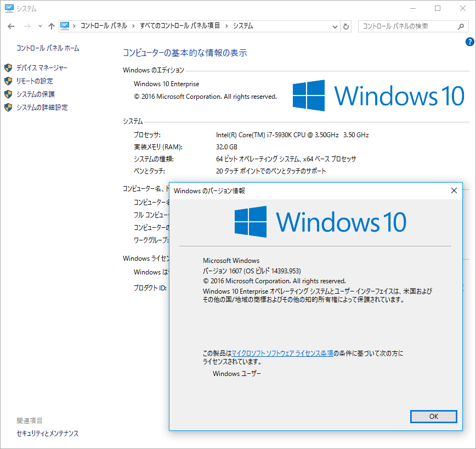Open コントロール パネル ホーム link
This screenshot has width=476, height=449.
(48, 48)
